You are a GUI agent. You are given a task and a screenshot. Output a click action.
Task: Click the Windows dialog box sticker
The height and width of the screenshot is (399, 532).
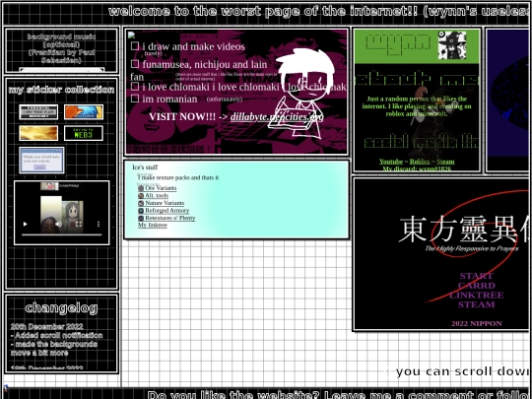41,161
